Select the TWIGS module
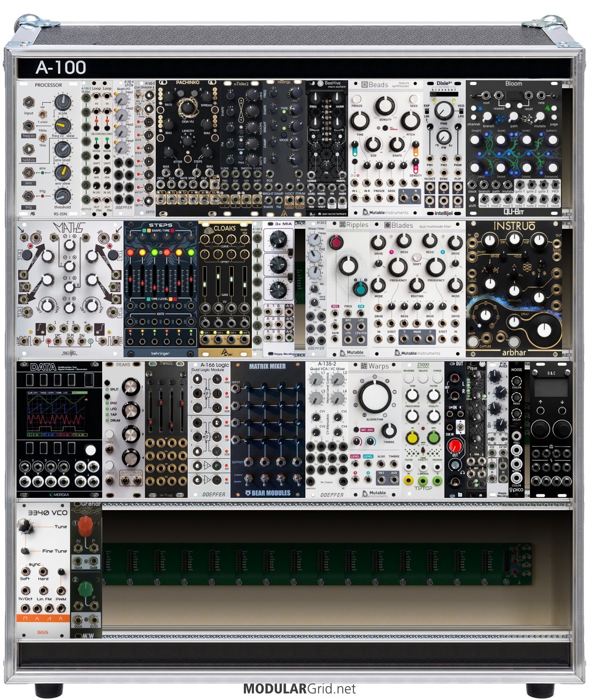The image size is (600, 700). click(166, 429)
